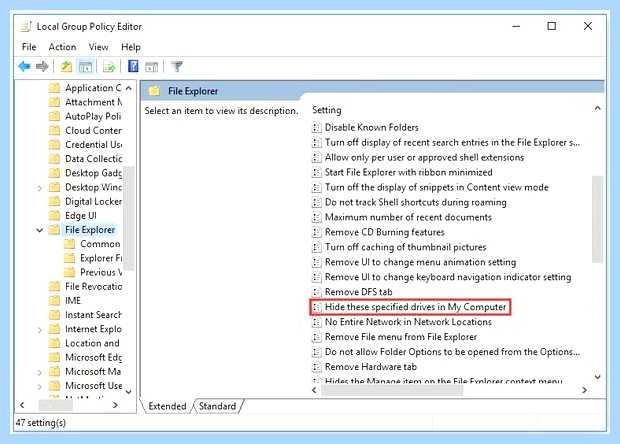Click folder icon next to IME
The width and height of the screenshot is (620, 444).
54,300
